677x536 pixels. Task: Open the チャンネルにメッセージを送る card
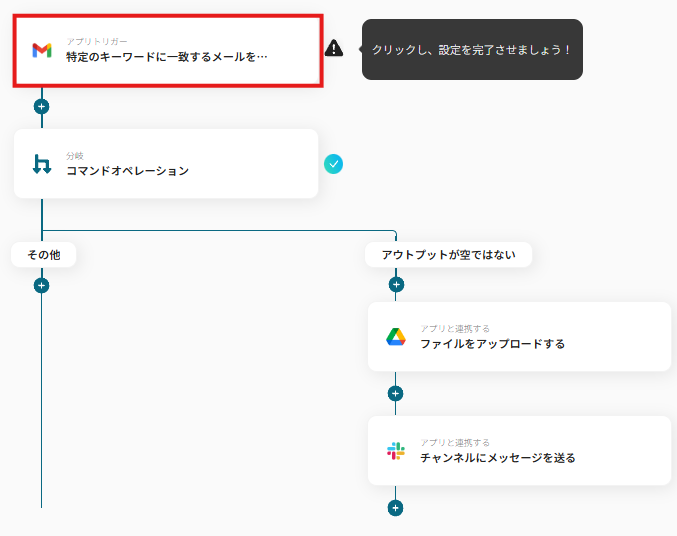[x=519, y=450]
